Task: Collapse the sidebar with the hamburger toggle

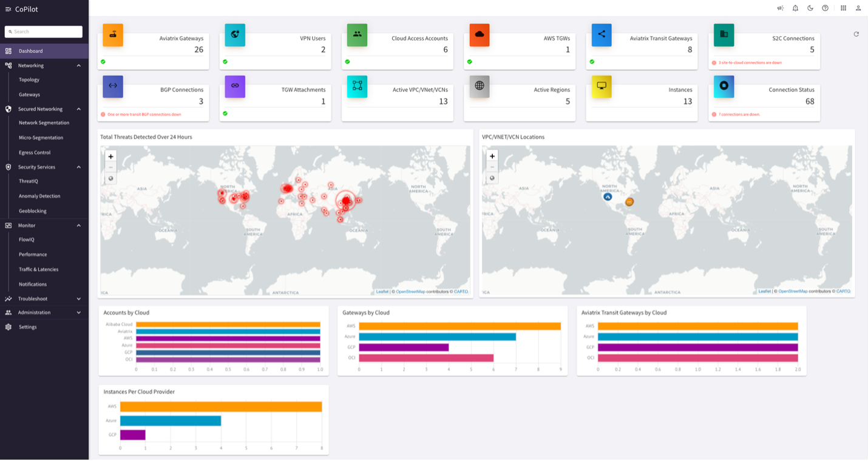Action: click(x=8, y=8)
